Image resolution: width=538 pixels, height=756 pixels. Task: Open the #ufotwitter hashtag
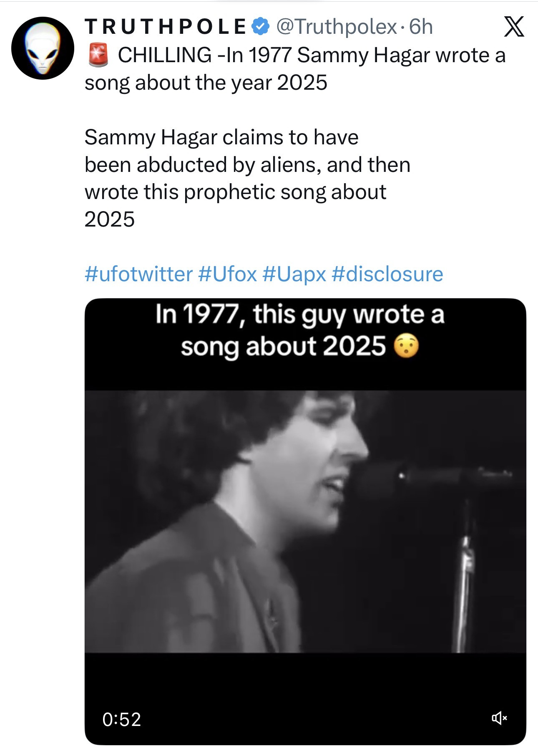[x=138, y=274]
